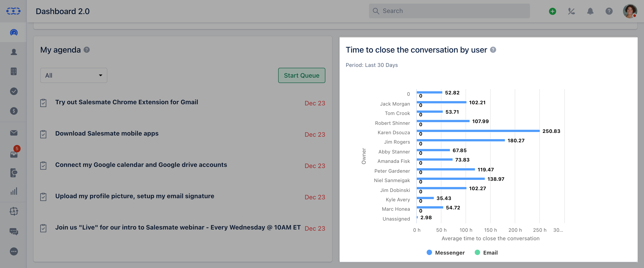This screenshot has width=644, height=268.
Task: Open the help question mark in header
Action: [609, 11]
